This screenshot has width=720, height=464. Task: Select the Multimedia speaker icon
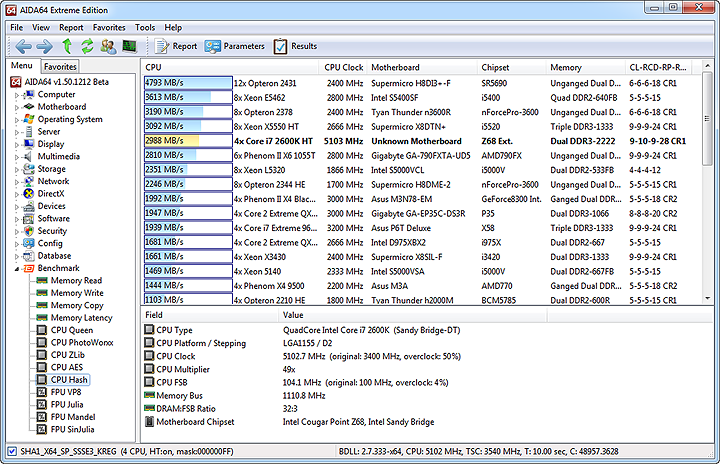(x=28, y=157)
